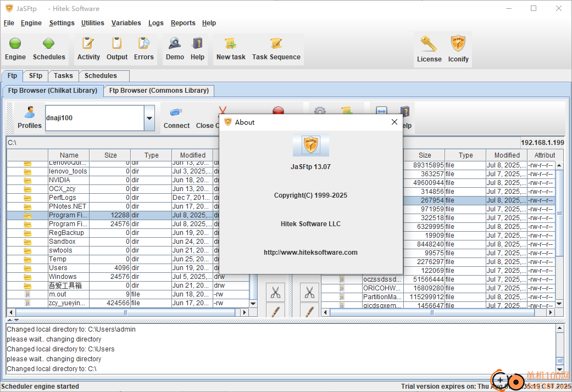Viewport: 572px width, 392px height.
Task: Select remote file PartitionMa... name
Action: 382,297
